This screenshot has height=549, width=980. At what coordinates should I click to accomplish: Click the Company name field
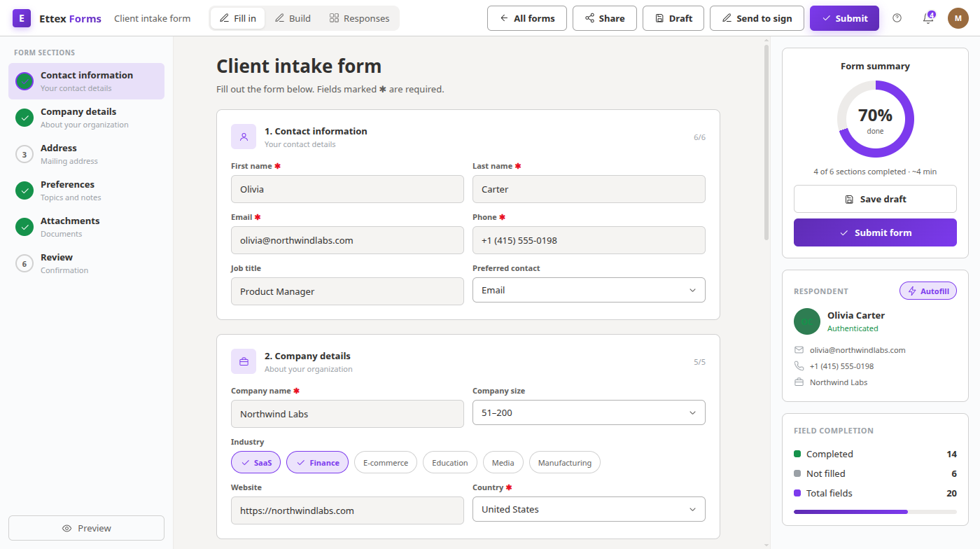[x=347, y=414]
